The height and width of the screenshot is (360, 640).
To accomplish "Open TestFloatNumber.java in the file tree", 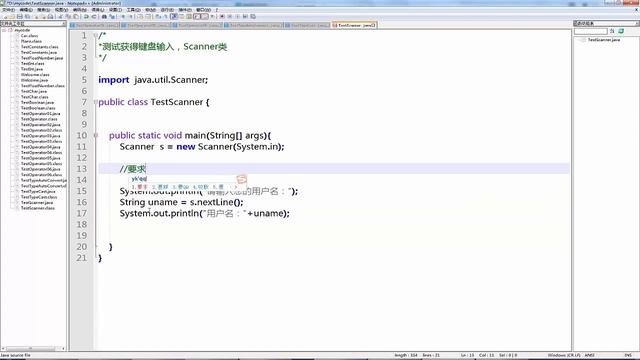I will click(x=42, y=58).
